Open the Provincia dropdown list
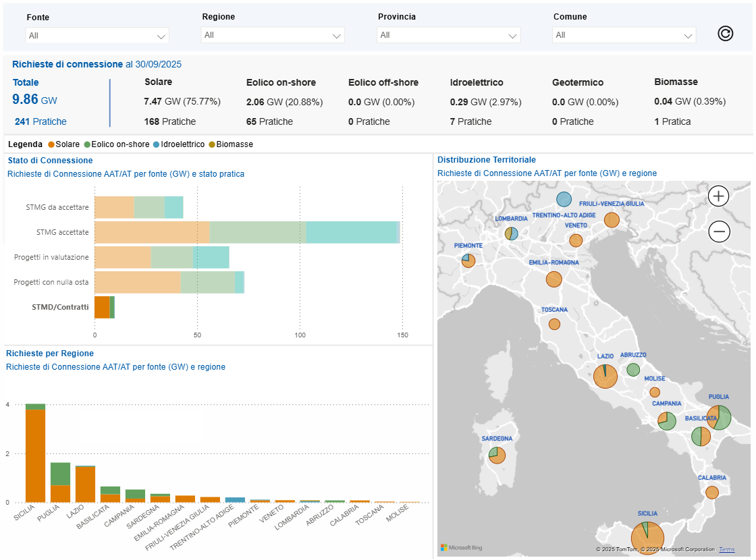 448,35
